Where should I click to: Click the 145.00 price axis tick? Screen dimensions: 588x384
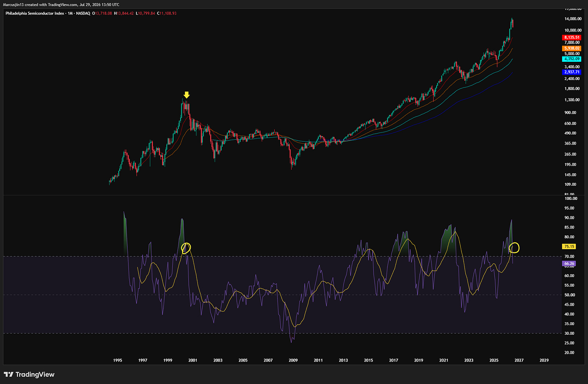[x=570, y=175]
